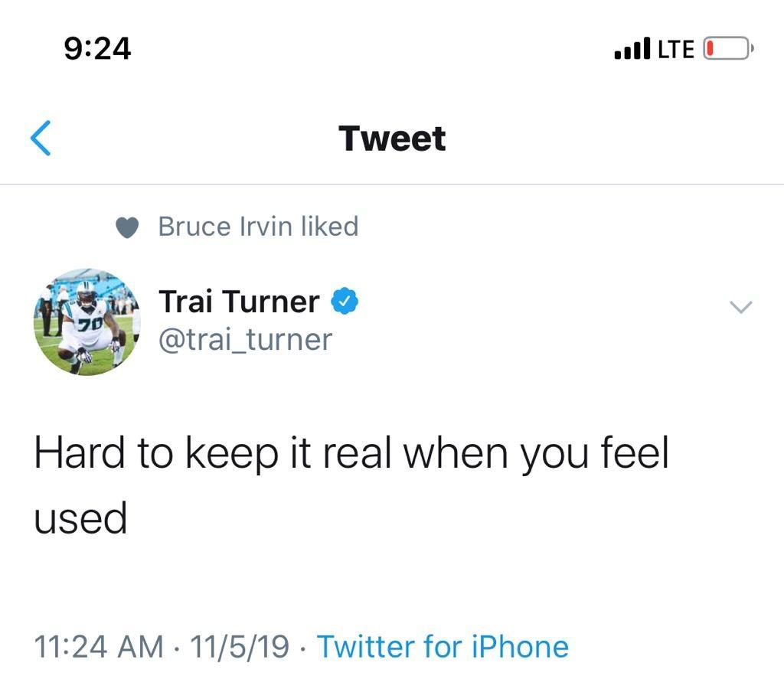
Task: Open the tweet options chevron menu
Action: point(740,306)
